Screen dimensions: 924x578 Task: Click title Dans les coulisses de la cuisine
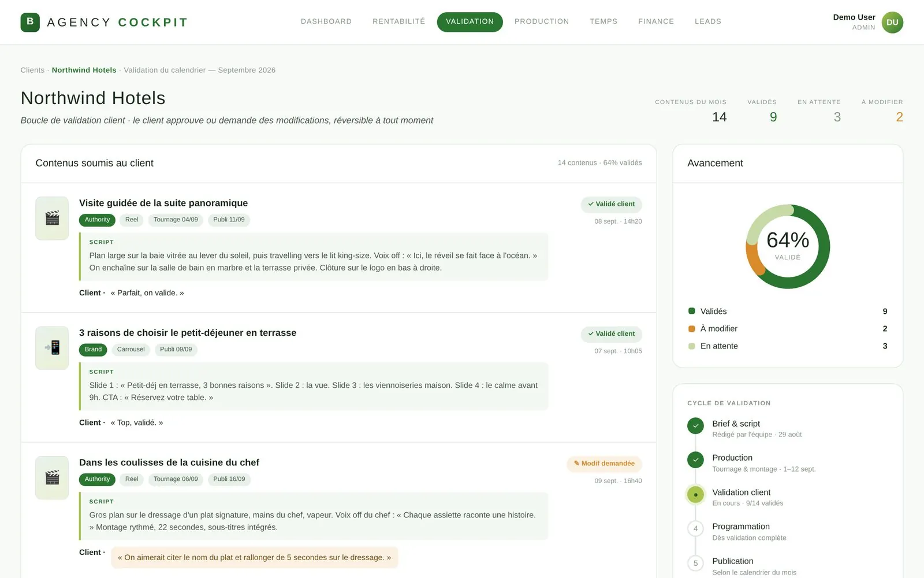(169, 462)
